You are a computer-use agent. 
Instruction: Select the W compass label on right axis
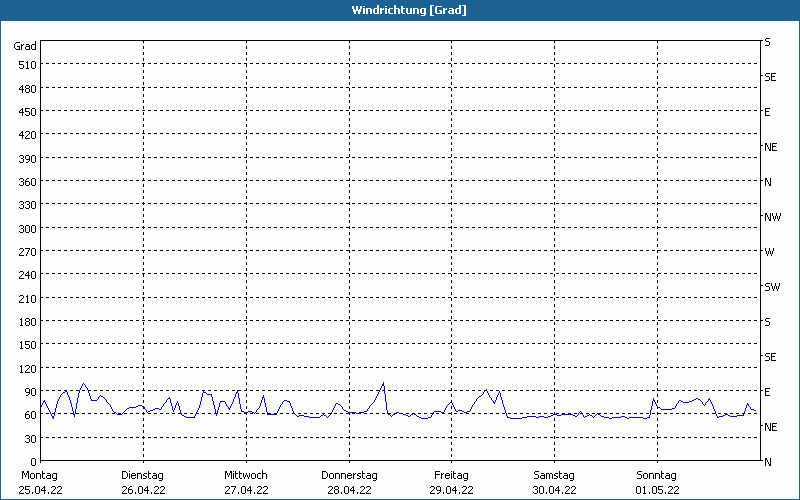coord(769,252)
